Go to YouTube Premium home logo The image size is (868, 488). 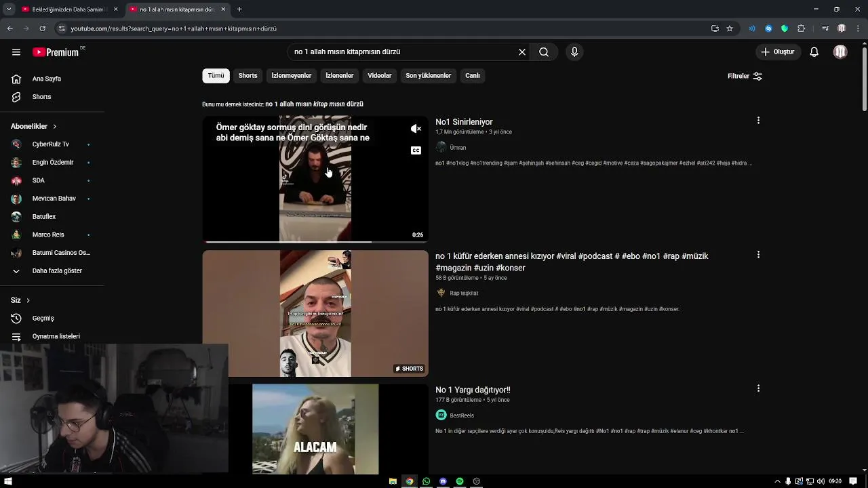pos(56,52)
